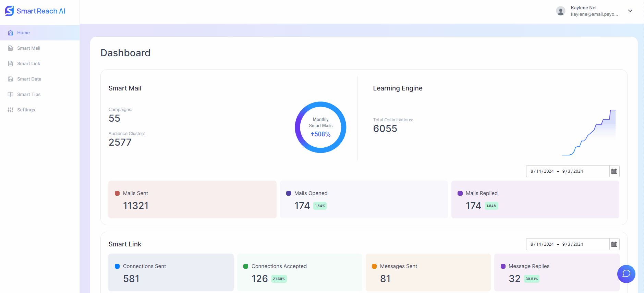The height and width of the screenshot is (293, 644).
Task: Go to Home in the sidebar
Action: tap(40, 33)
